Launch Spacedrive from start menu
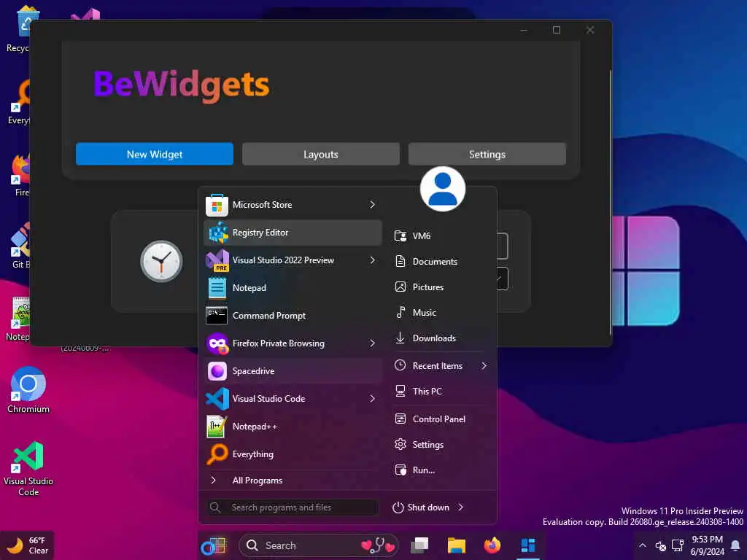The height and width of the screenshot is (560, 747). click(293, 371)
